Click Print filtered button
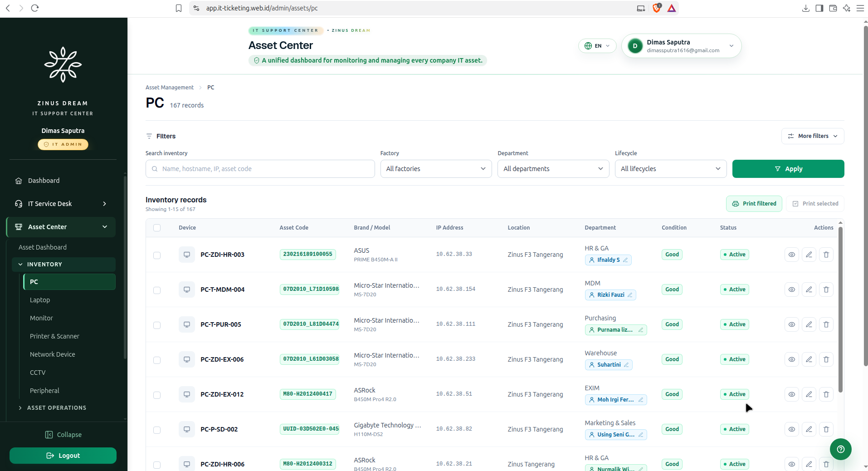Viewport: 868px width, 471px height. coord(754,204)
